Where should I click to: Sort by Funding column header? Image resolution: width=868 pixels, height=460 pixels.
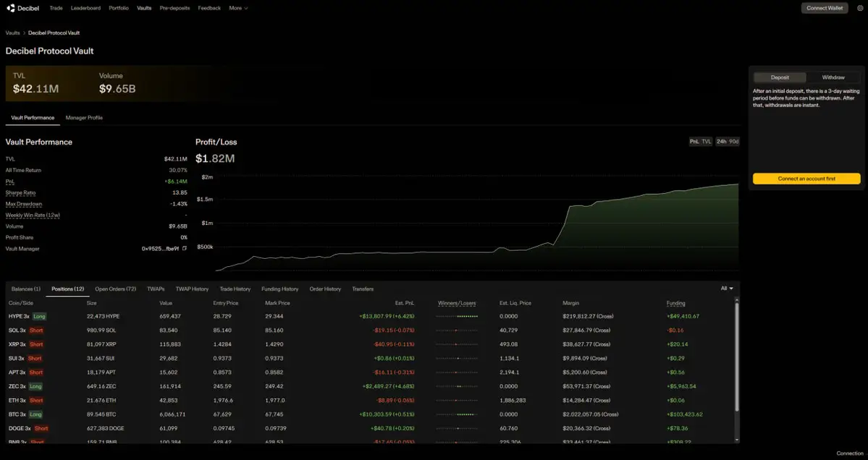[x=675, y=303]
